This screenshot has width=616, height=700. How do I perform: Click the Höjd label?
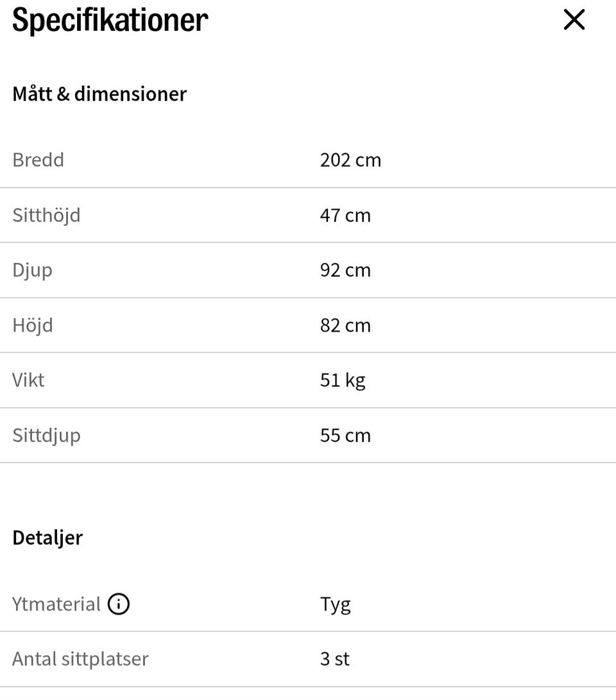point(32,325)
